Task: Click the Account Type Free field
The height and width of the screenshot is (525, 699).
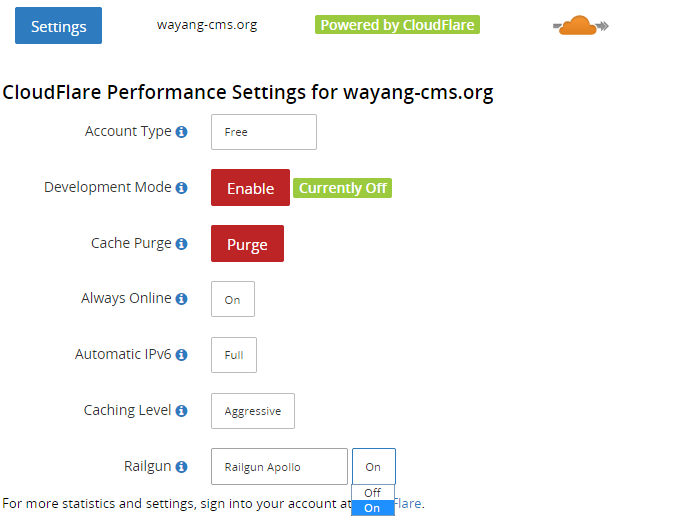Action: (x=264, y=132)
